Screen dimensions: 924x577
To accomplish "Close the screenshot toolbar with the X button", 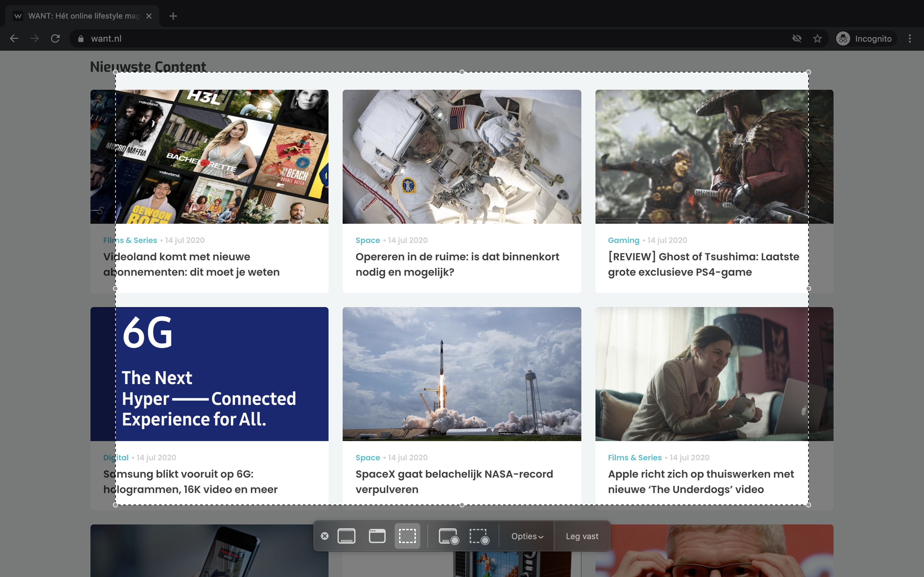I will [325, 536].
